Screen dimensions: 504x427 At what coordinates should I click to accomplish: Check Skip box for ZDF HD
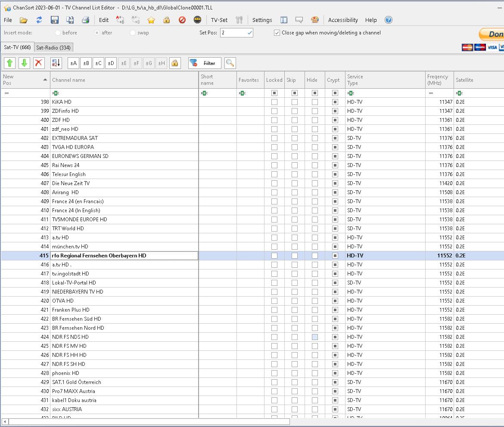coord(294,120)
